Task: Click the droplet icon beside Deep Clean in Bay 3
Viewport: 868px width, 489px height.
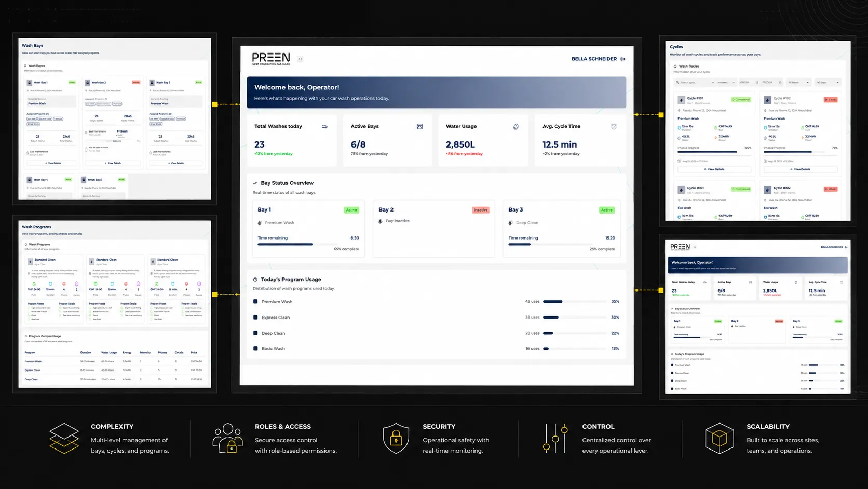Action: coord(510,223)
